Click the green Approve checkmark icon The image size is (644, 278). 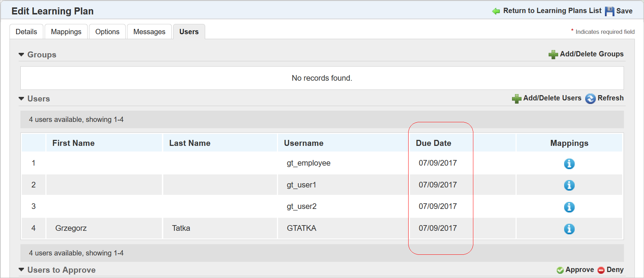tap(560, 270)
